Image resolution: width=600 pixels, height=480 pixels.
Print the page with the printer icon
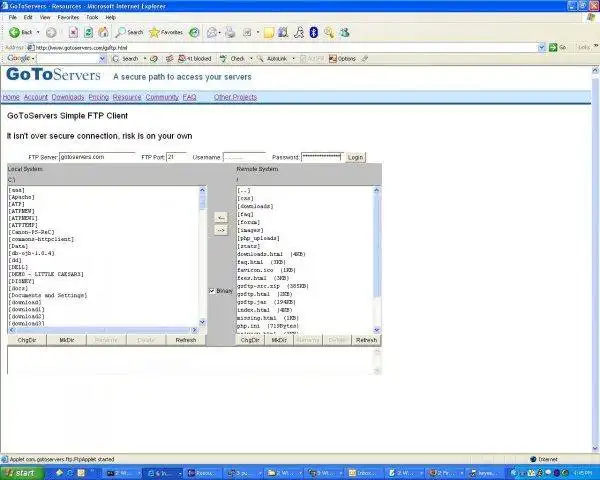point(230,33)
